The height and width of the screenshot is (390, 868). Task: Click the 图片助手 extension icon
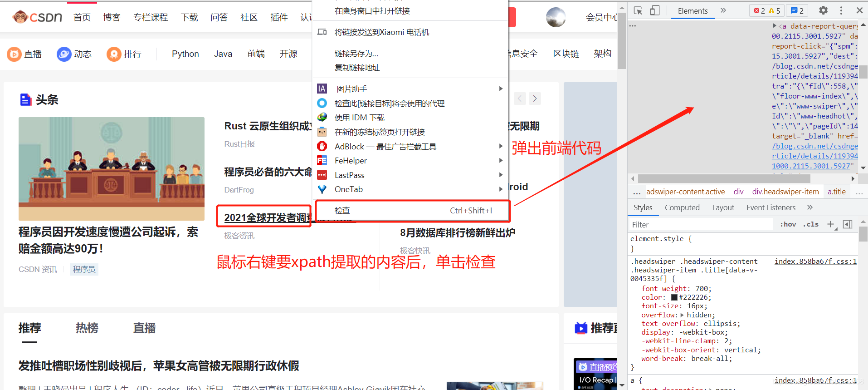click(x=322, y=89)
